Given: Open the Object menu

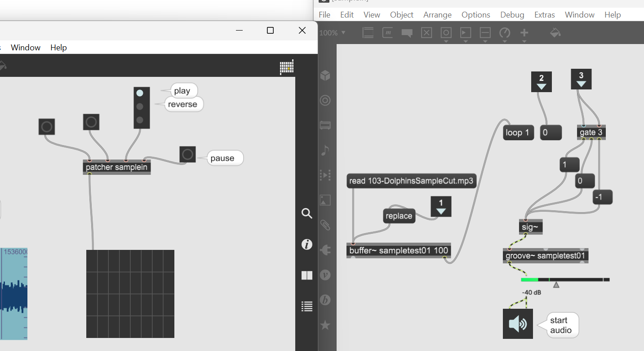Looking at the screenshot, I should point(402,15).
